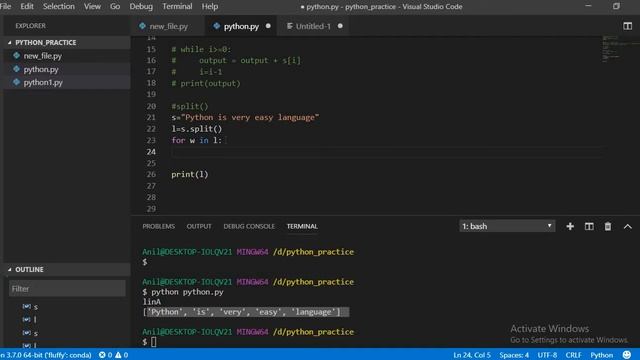Split the terminal panel

point(589,227)
